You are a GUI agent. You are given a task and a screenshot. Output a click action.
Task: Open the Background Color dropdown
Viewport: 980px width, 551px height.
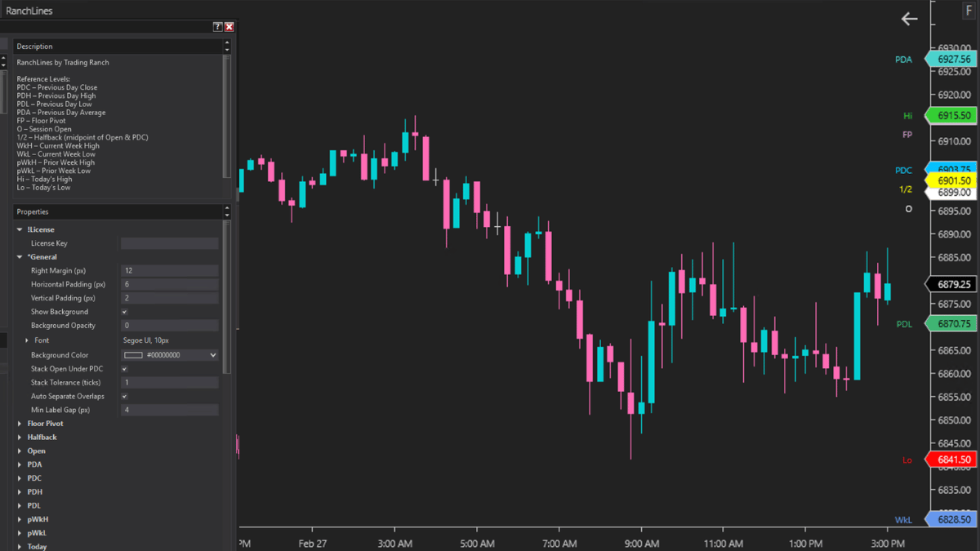coord(213,355)
